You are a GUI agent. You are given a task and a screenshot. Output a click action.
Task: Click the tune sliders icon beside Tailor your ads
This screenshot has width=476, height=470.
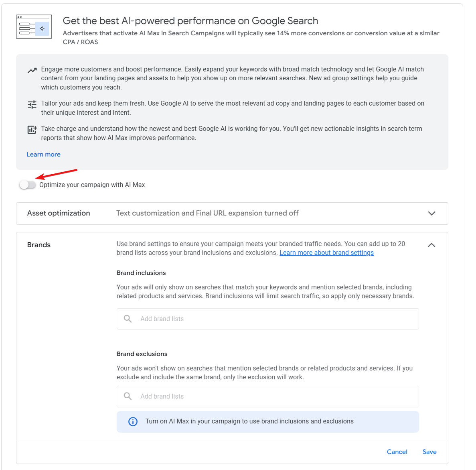(32, 104)
